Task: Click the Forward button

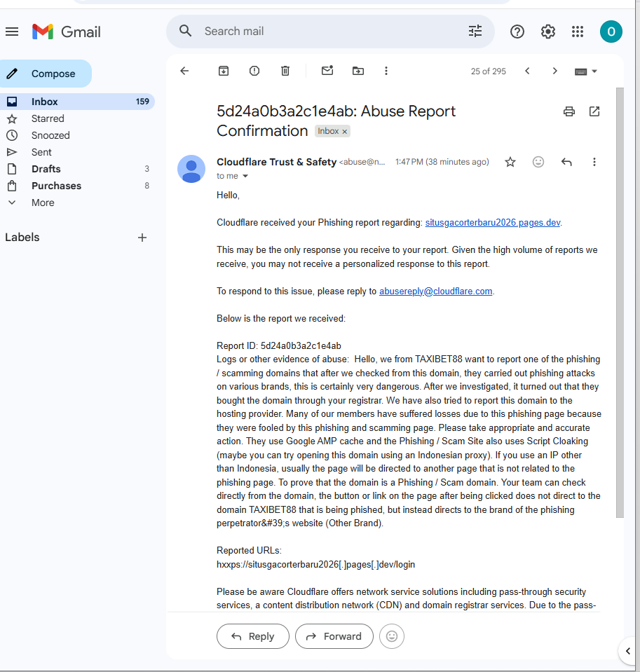Action: tap(334, 636)
